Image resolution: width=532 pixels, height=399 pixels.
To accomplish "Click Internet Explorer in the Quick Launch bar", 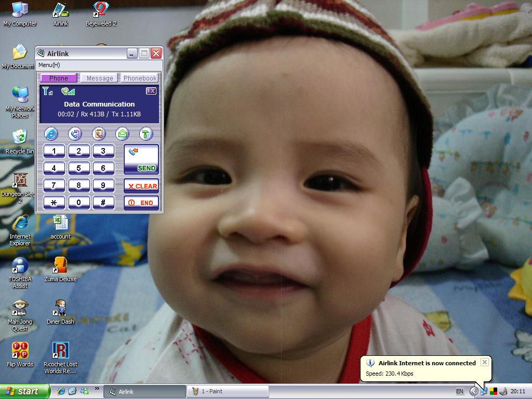I will tap(61, 391).
